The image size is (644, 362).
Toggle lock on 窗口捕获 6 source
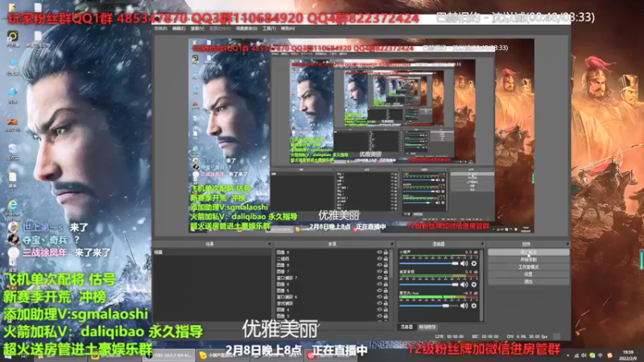[x=386, y=297]
